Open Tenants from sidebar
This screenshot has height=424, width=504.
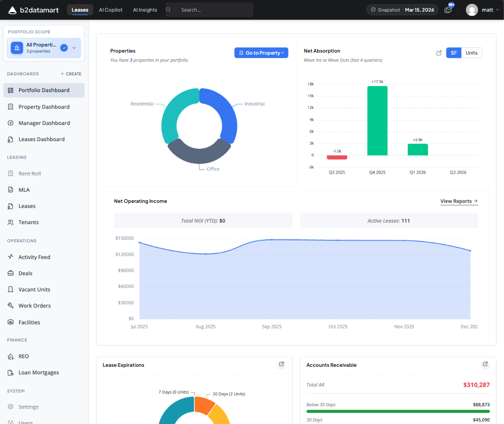(44, 222)
